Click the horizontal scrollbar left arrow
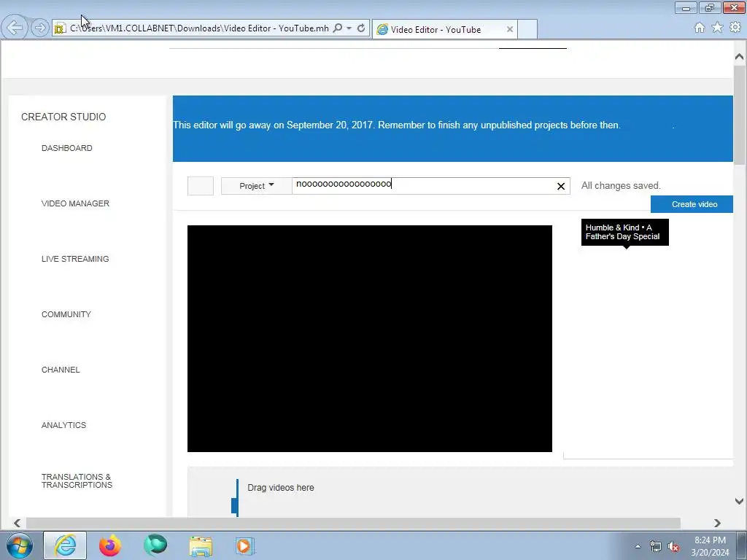Image resolution: width=747 pixels, height=560 pixels. tap(18, 523)
